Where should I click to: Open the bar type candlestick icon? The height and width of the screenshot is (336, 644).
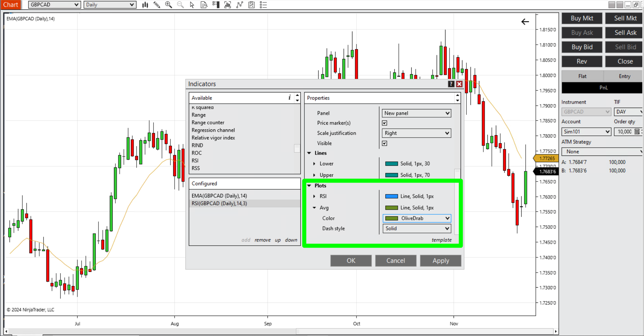tap(145, 5)
